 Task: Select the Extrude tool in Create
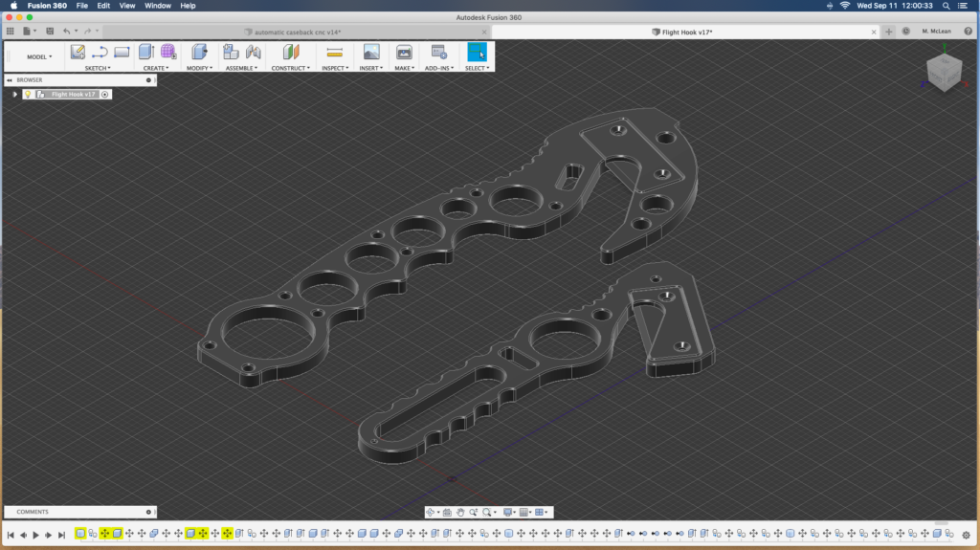coord(146,52)
